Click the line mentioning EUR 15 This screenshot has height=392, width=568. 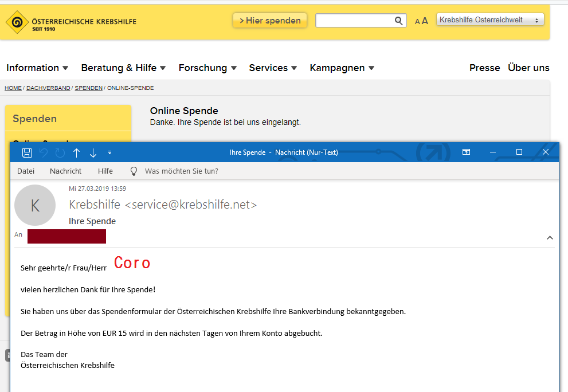[171, 334]
